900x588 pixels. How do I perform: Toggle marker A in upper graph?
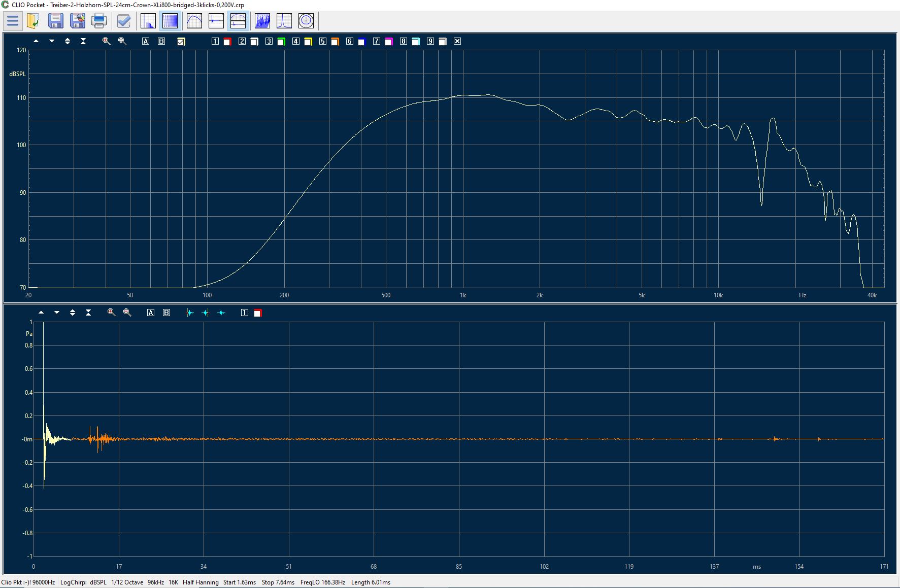tap(146, 41)
